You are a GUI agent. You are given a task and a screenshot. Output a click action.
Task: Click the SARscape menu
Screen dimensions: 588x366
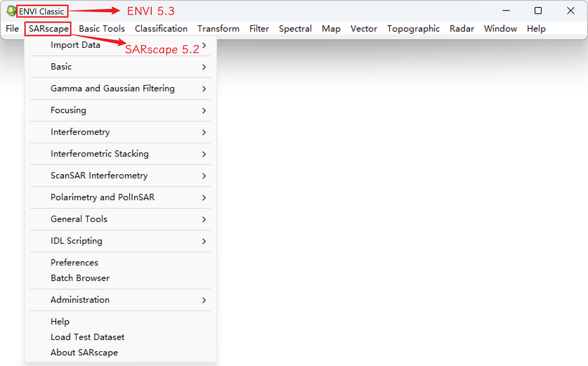click(48, 28)
